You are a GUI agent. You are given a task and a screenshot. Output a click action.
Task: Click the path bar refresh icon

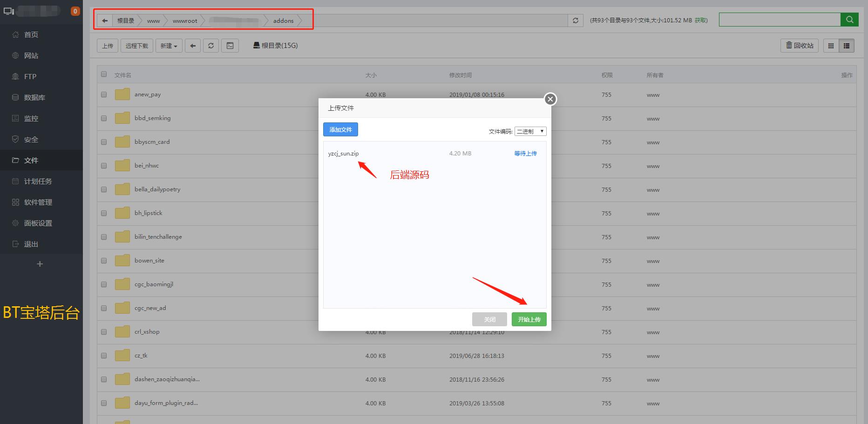(576, 20)
